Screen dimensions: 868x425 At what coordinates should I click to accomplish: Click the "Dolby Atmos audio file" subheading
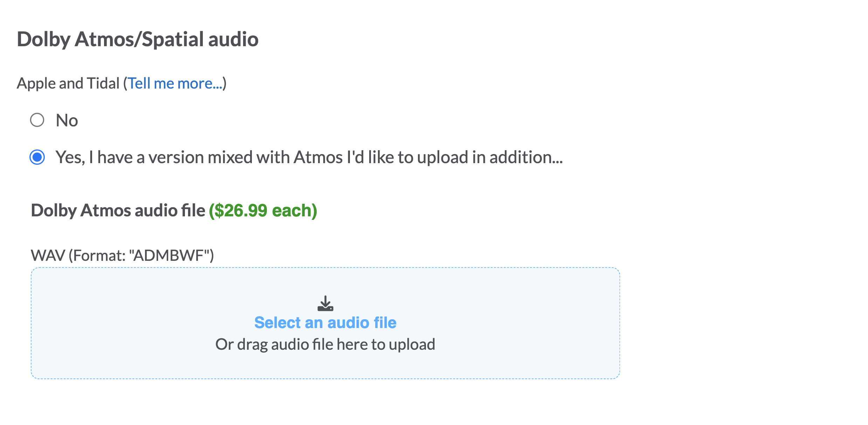pyautogui.click(x=118, y=210)
